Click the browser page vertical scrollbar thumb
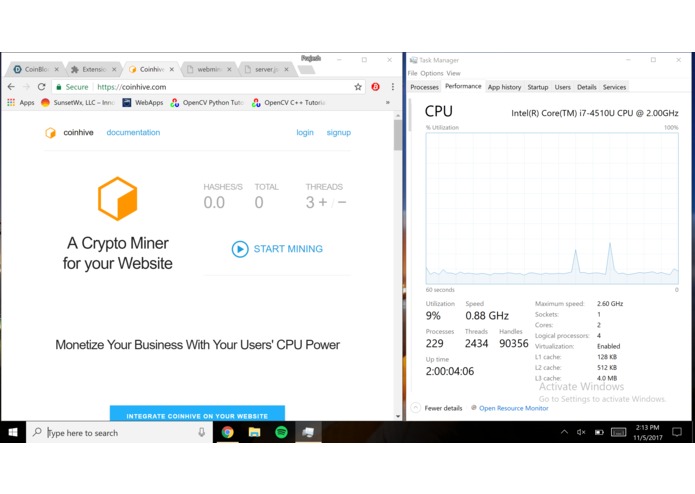695x494 pixels. [x=398, y=135]
